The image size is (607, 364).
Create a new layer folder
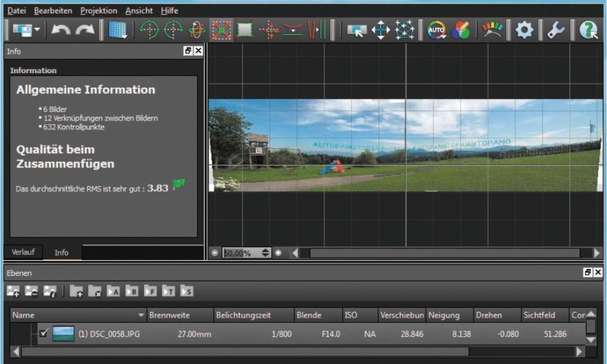coord(76,291)
